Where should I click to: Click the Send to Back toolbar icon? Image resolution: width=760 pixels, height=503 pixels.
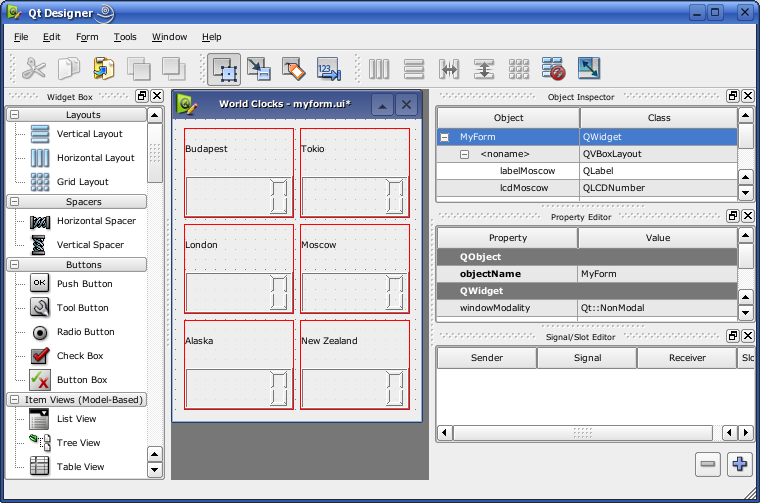139,68
